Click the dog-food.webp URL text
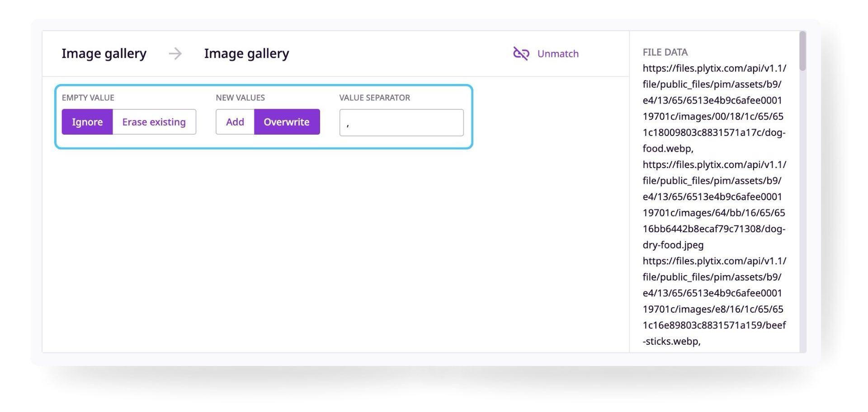 coord(714,108)
